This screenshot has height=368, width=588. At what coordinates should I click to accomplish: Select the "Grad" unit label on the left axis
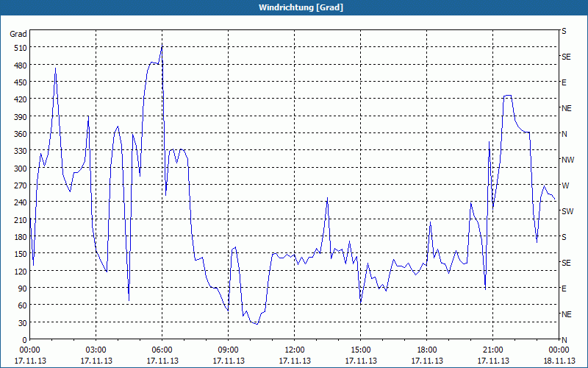point(18,34)
